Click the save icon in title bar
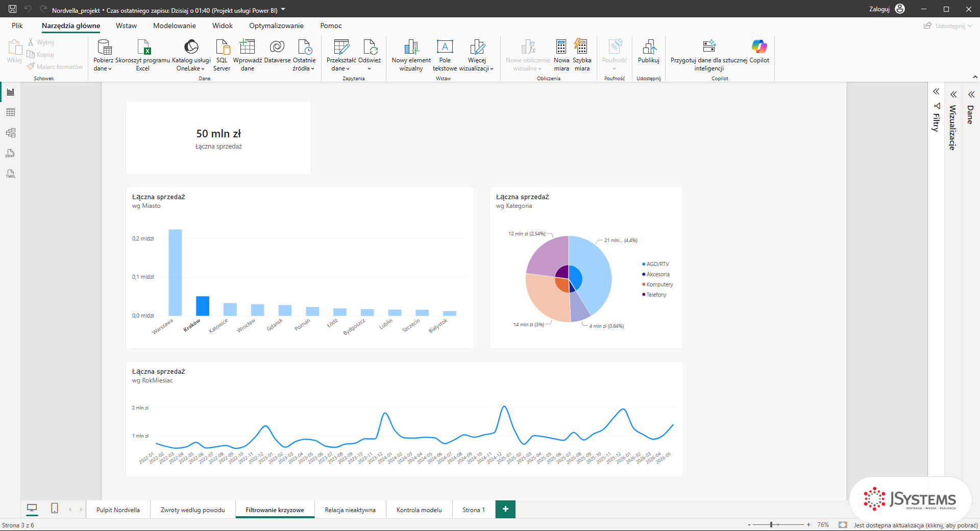This screenshot has width=980, height=531. 13,9
